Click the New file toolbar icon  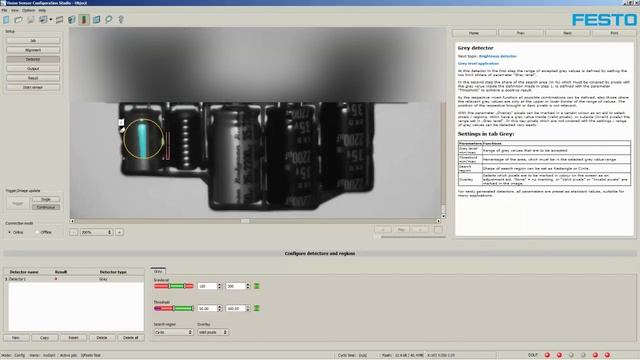[6, 20]
